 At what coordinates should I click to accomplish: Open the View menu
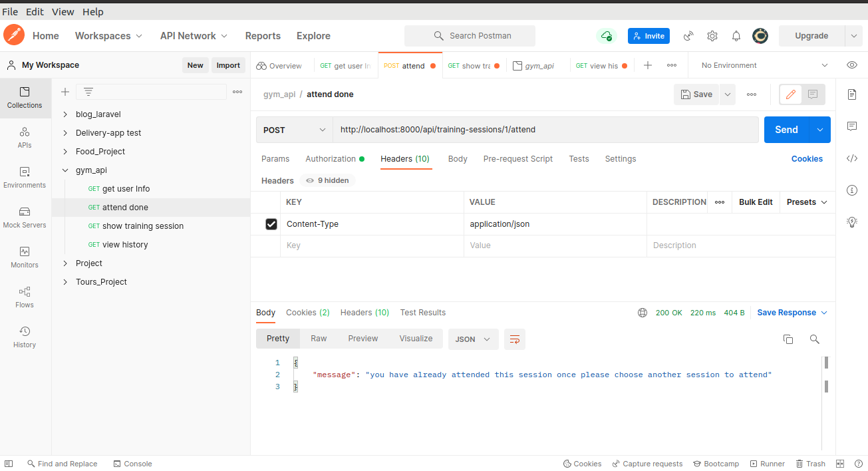tap(63, 11)
